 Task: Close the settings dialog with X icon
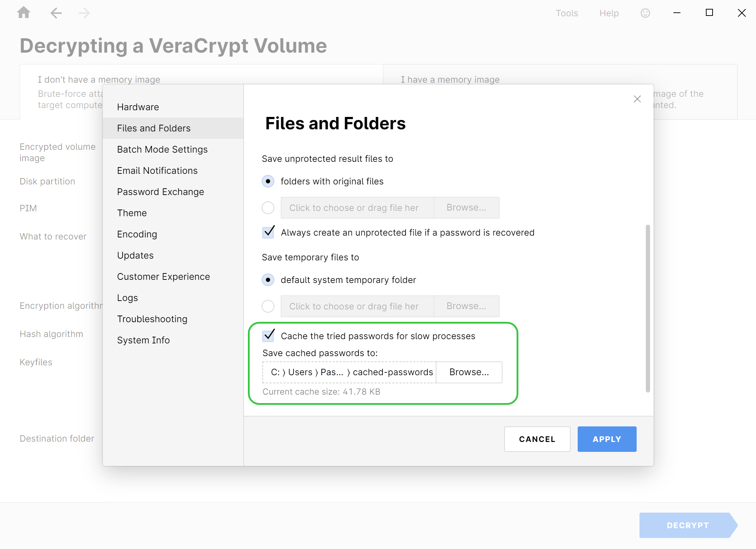click(x=637, y=99)
